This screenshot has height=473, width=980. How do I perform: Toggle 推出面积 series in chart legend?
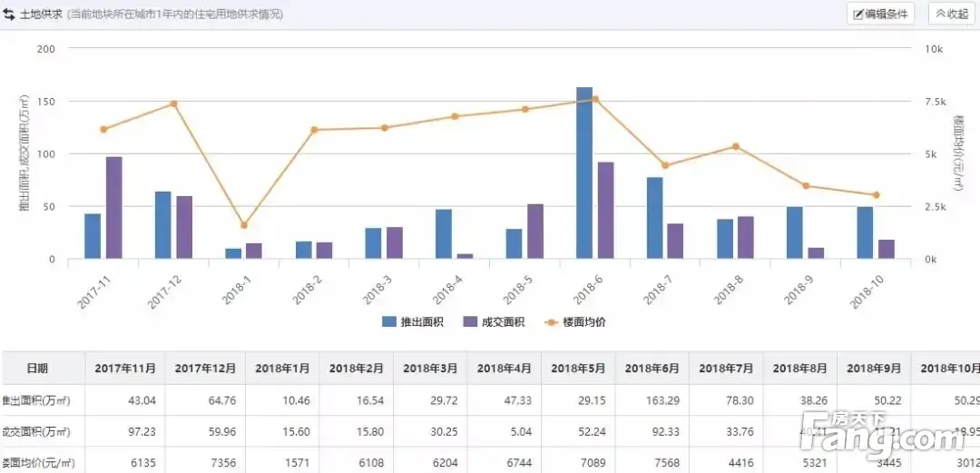click(413, 321)
